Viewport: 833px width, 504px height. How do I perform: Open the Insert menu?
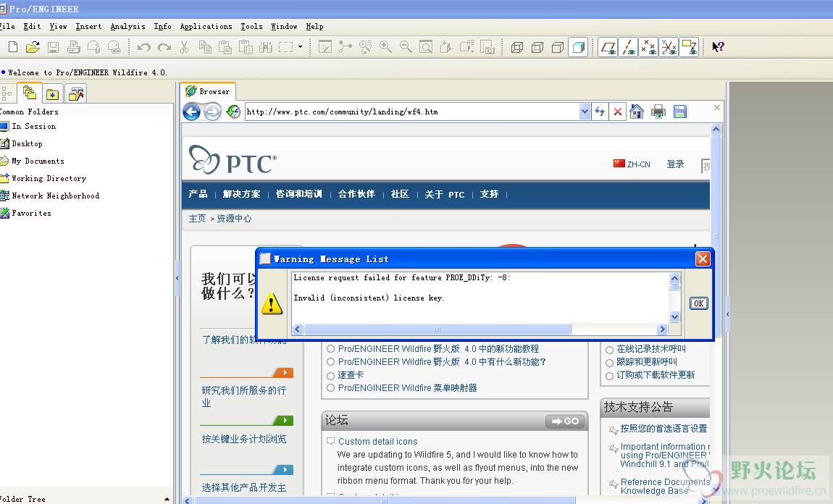(x=88, y=27)
